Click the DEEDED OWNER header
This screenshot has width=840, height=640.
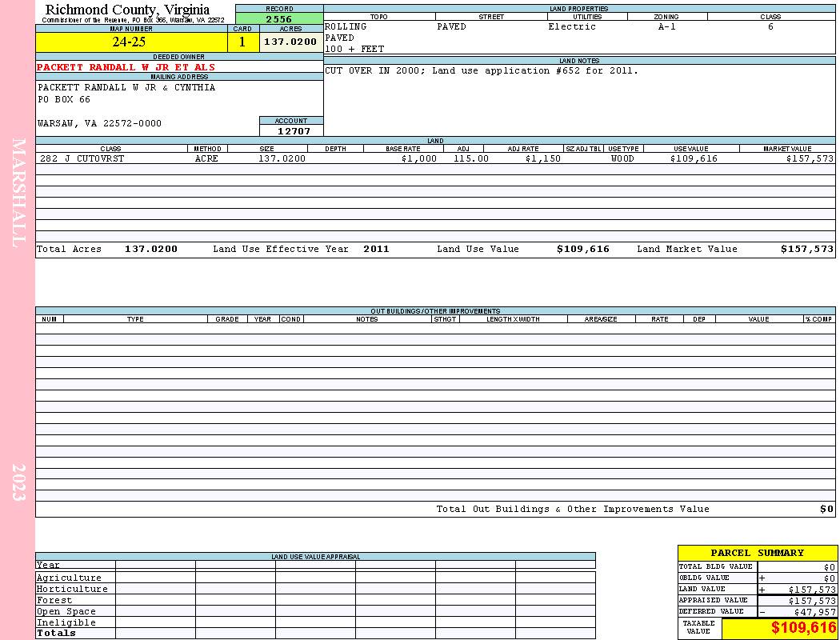tap(178, 57)
